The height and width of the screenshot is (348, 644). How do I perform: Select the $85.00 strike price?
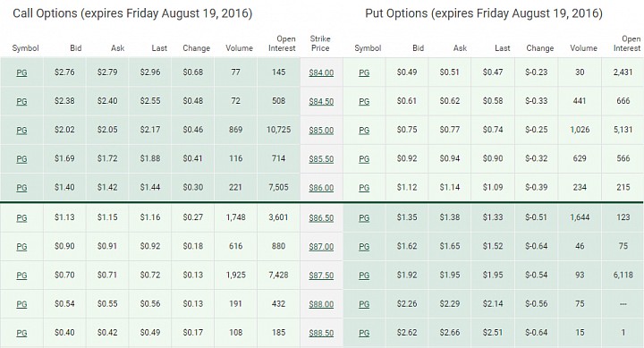pyautogui.click(x=321, y=131)
